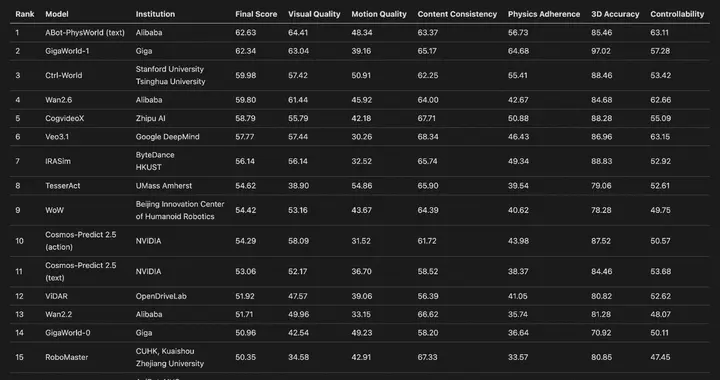Image resolution: width=720 pixels, height=380 pixels.
Task: Click the controllability value 63.15
Action: 660,136
